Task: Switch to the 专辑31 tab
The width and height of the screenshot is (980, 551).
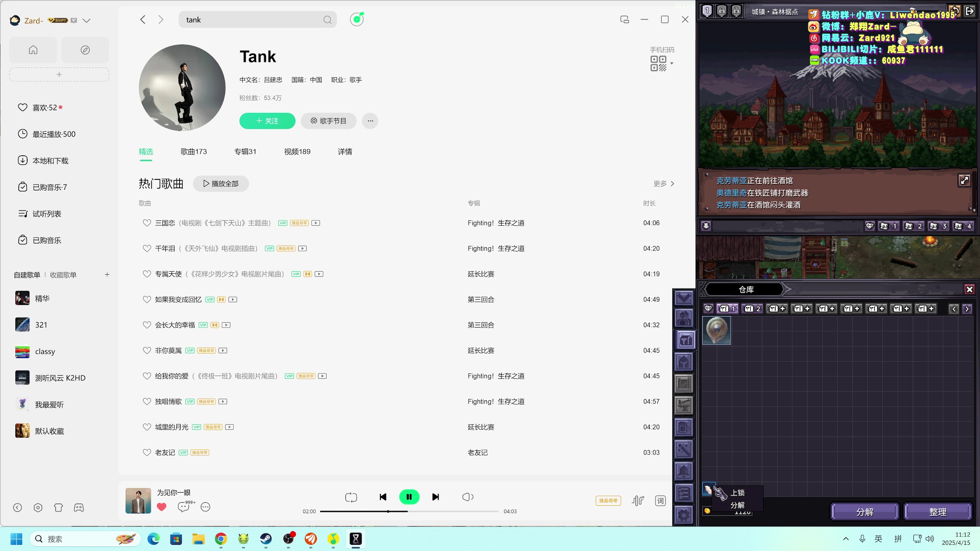Action: pos(245,152)
